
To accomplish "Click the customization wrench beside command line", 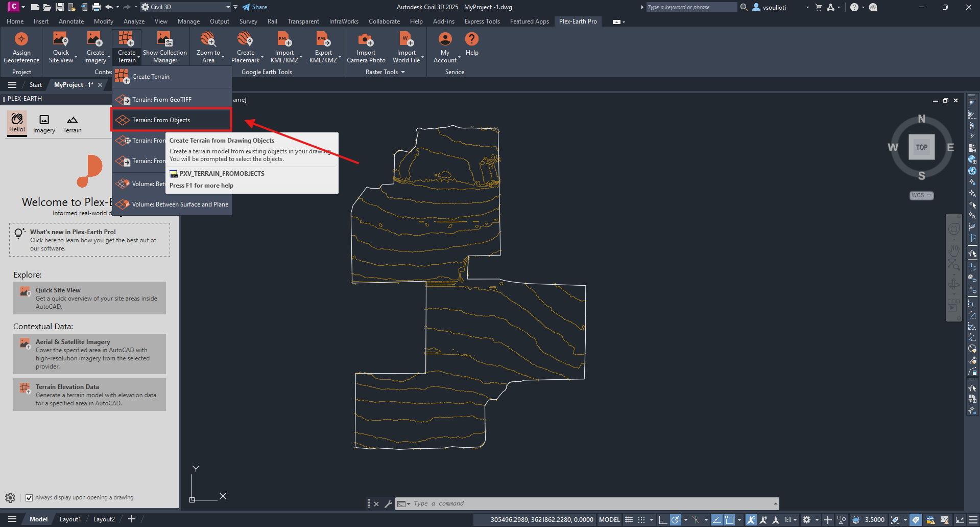I will pyautogui.click(x=388, y=504).
